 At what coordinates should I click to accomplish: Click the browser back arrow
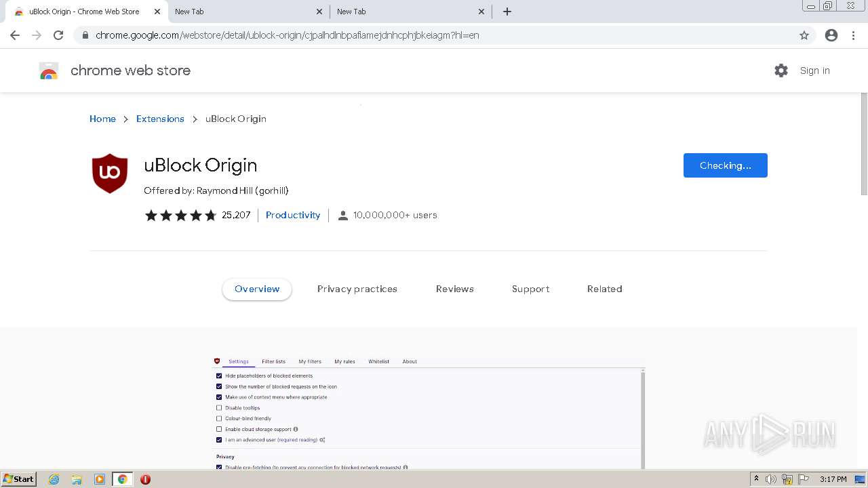pos(15,35)
